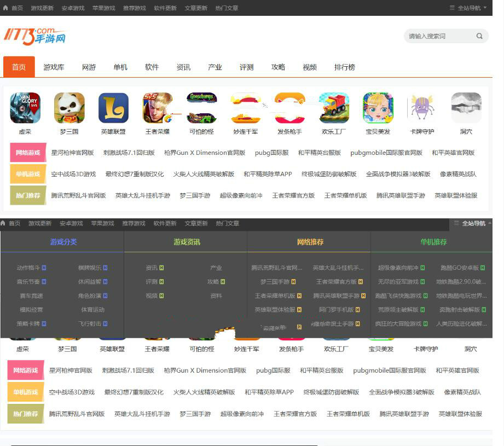Open the 网游 main navigation tab
Viewport: 504px width, 446px height.
(x=89, y=67)
